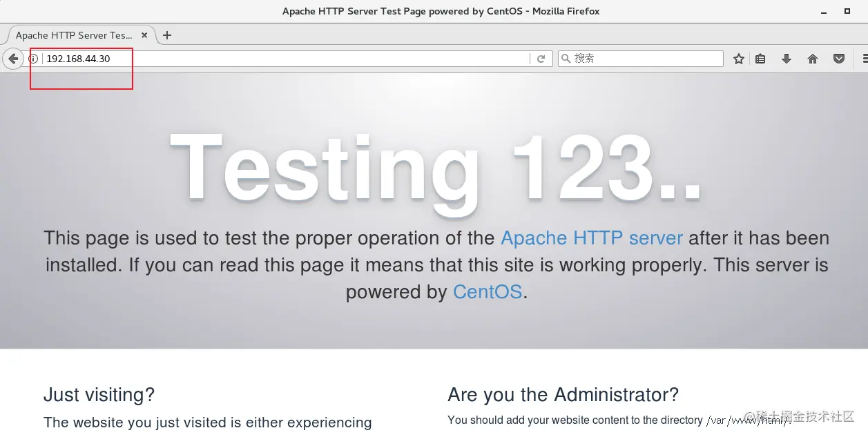Minimize the Firefox window

824,12
